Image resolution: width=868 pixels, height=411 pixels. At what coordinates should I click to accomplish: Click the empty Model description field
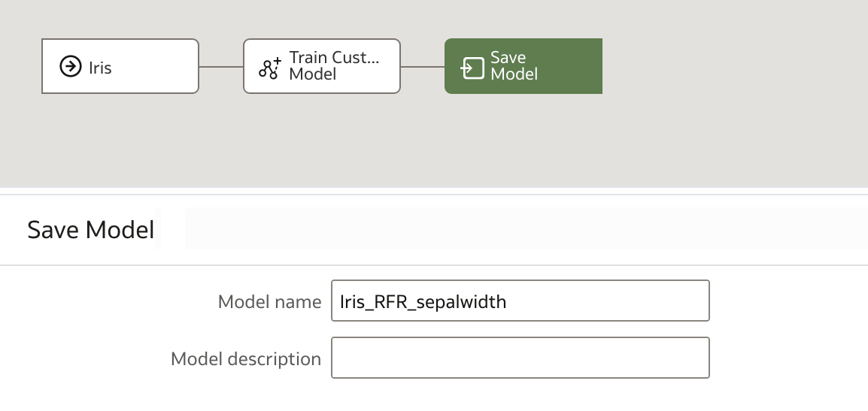pos(520,358)
